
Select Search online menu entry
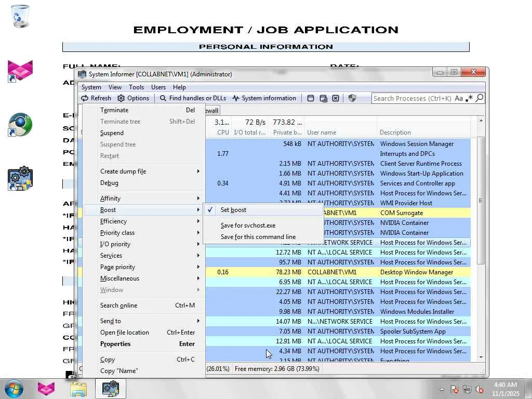[x=144, y=305]
